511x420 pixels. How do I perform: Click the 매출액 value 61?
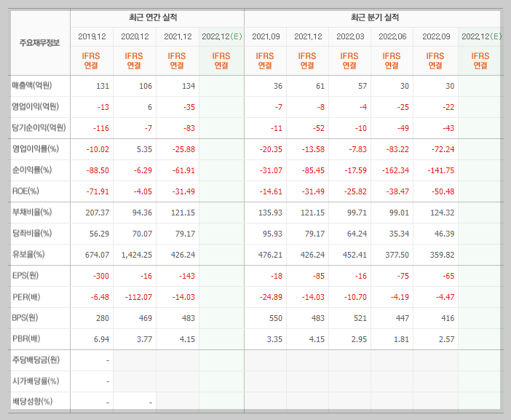320,86
